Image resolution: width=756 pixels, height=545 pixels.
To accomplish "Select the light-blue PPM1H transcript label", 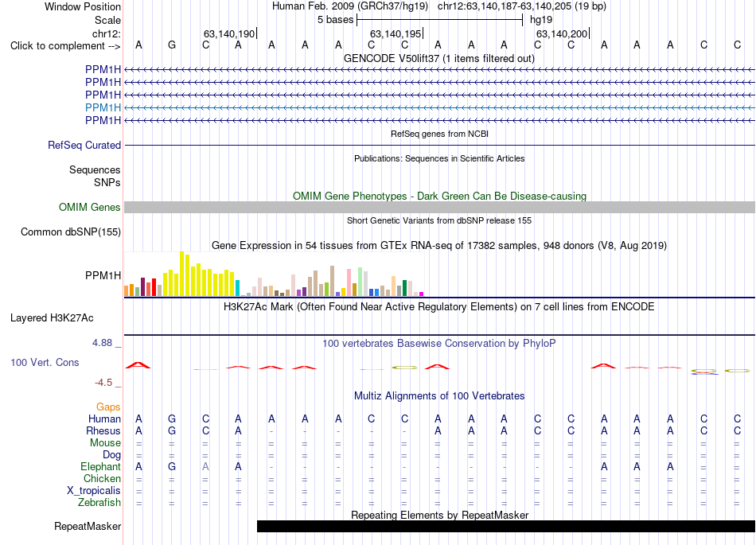I will coord(103,107).
